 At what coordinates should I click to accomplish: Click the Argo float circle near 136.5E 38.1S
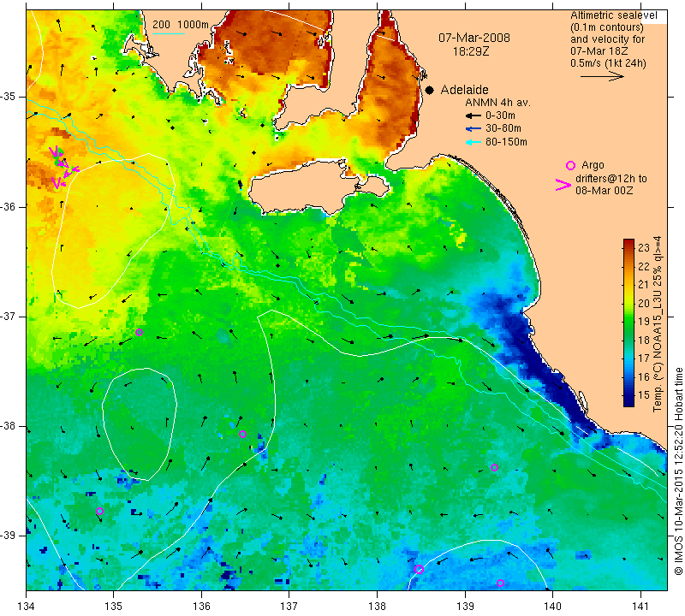click(243, 434)
